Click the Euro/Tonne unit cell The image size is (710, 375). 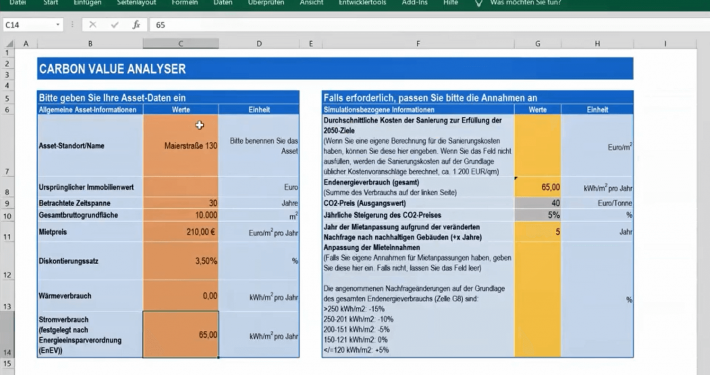click(x=597, y=203)
